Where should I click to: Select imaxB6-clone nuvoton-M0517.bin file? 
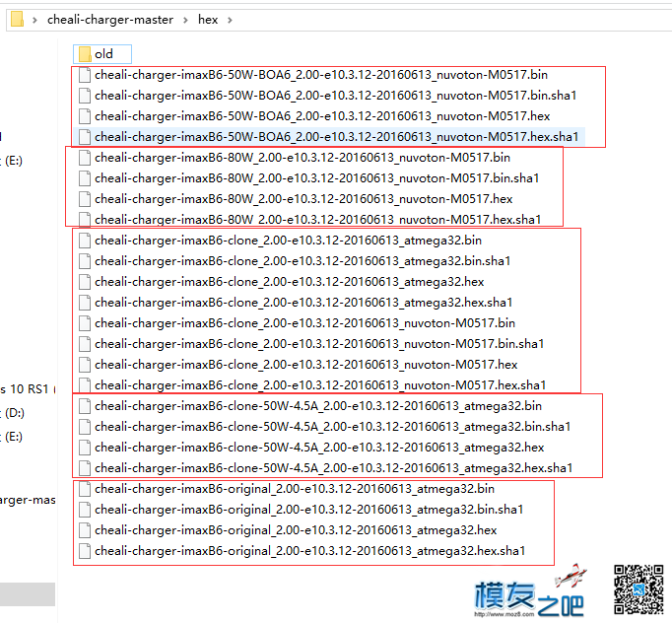click(297, 323)
